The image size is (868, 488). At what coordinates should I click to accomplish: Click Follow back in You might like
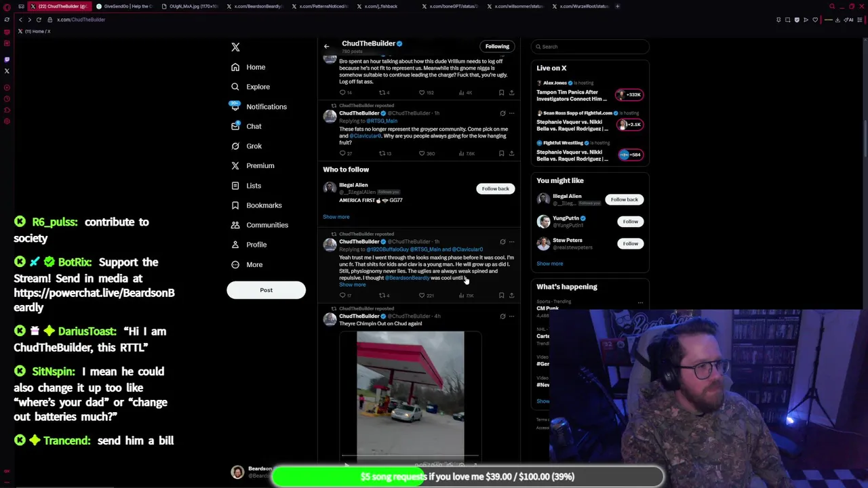click(x=624, y=199)
